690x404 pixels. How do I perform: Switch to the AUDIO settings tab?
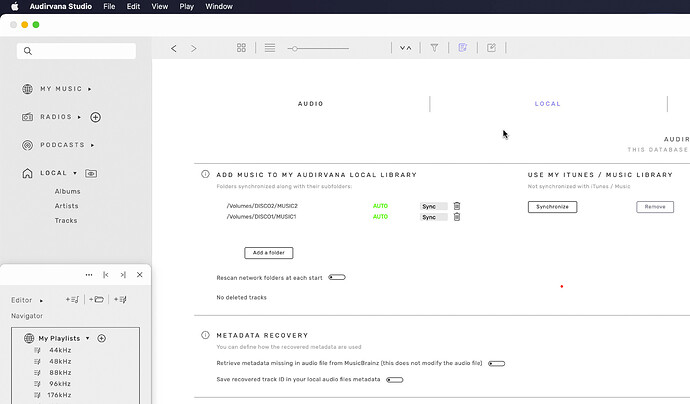pyautogui.click(x=311, y=104)
